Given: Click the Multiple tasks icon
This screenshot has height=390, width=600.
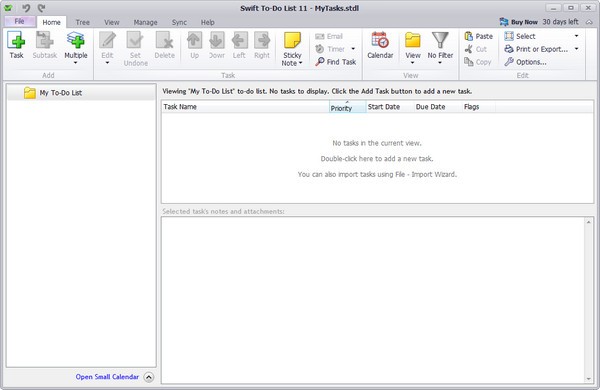Looking at the screenshot, I should click(75, 40).
